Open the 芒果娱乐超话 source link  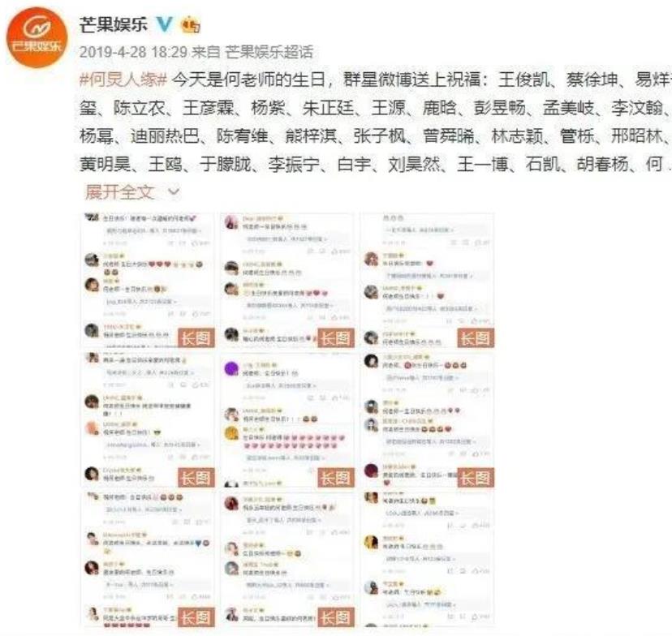[x=269, y=52]
